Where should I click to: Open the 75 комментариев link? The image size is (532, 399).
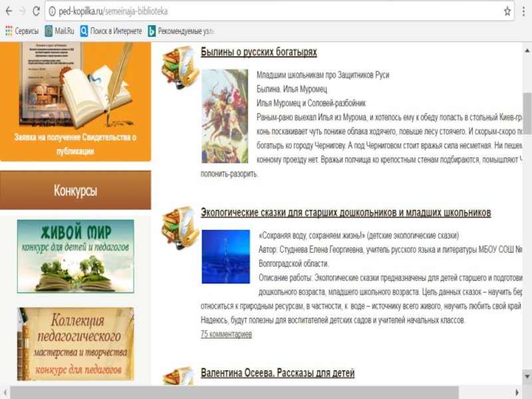pos(226,334)
